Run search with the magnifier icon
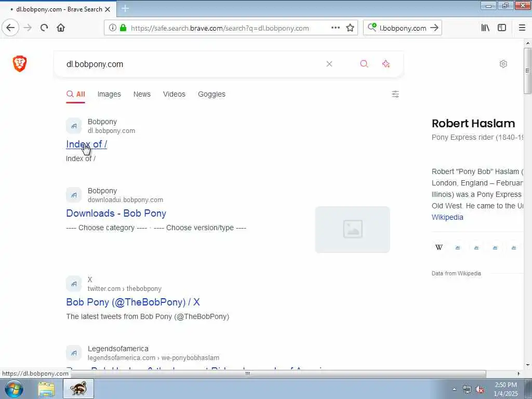This screenshot has height=399, width=532. tap(364, 64)
